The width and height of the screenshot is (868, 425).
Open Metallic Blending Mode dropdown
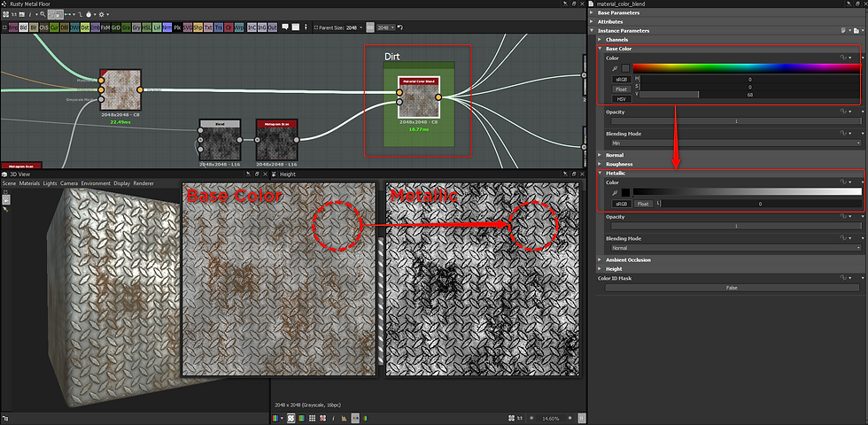pos(736,248)
